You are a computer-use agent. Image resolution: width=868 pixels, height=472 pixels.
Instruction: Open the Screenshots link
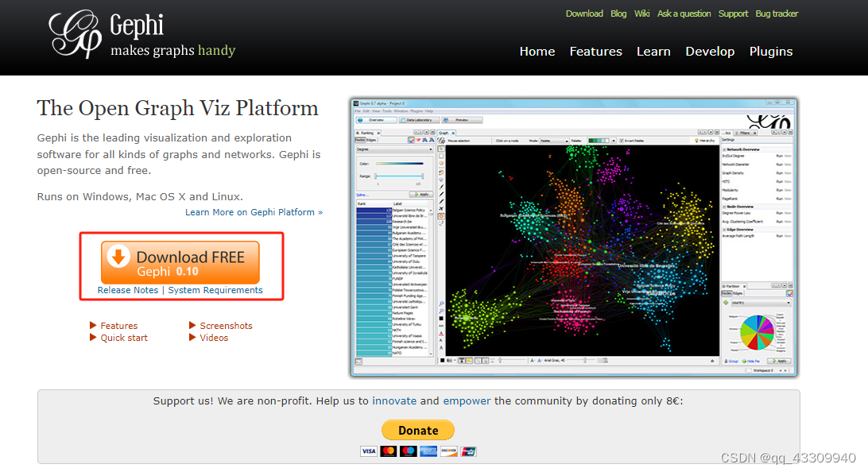[x=226, y=326]
